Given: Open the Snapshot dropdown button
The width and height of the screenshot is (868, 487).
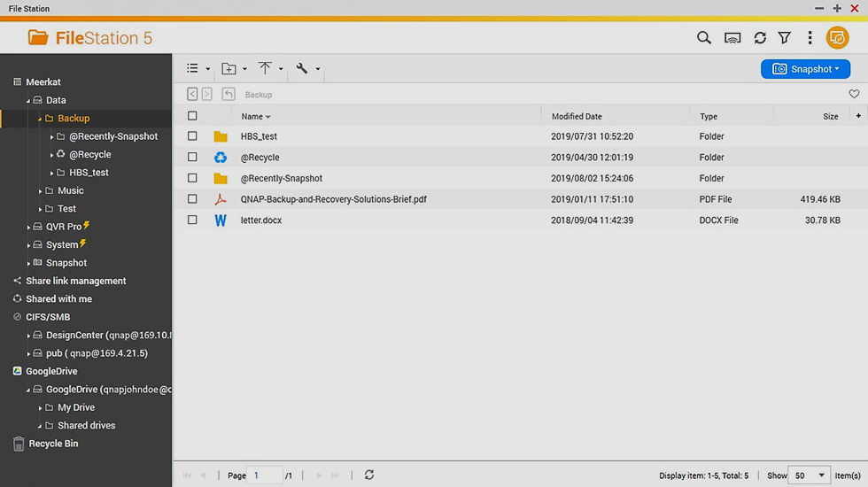Looking at the screenshot, I should click(805, 69).
